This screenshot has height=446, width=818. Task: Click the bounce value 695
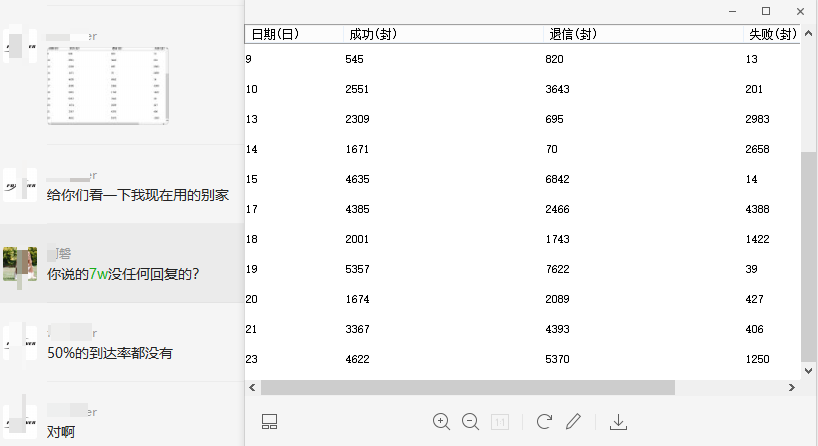pyautogui.click(x=554, y=119)
